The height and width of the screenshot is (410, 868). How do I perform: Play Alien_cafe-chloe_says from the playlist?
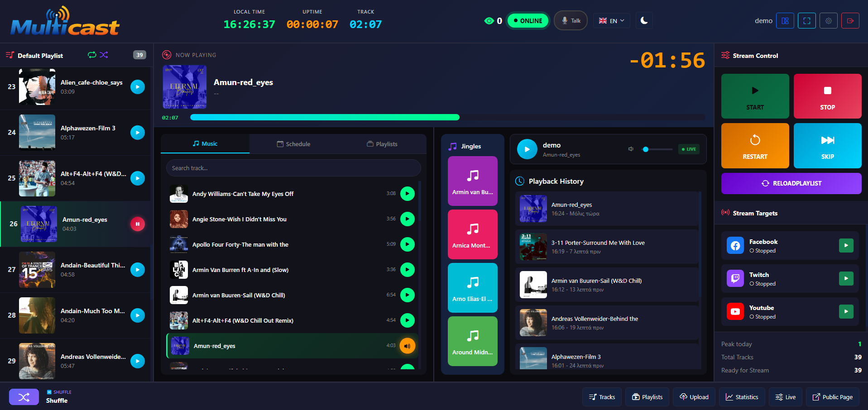click(138, 87)
